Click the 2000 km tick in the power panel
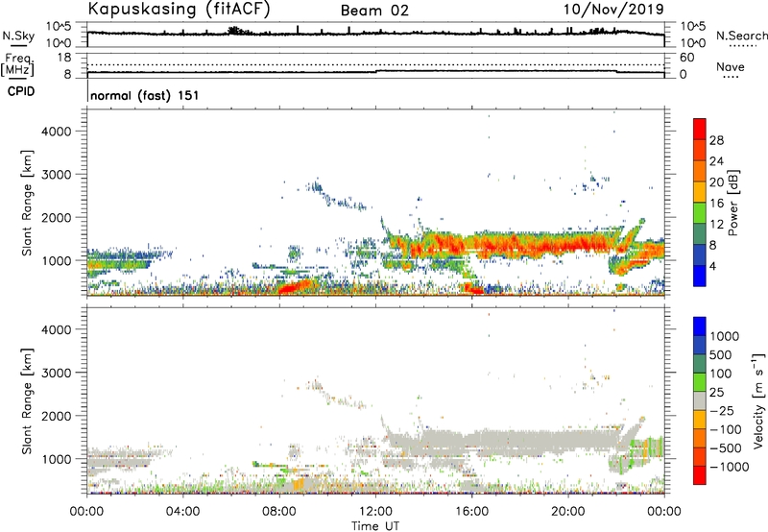The image size is (768, 532). pos(57,217)
